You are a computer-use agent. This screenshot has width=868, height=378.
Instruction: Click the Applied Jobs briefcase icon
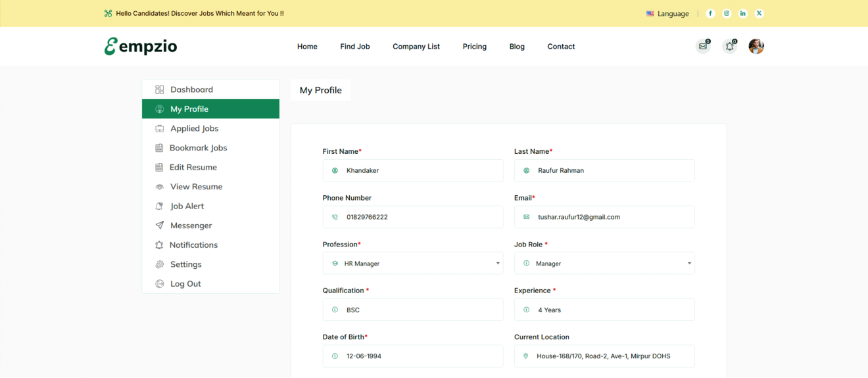(159, 128)
